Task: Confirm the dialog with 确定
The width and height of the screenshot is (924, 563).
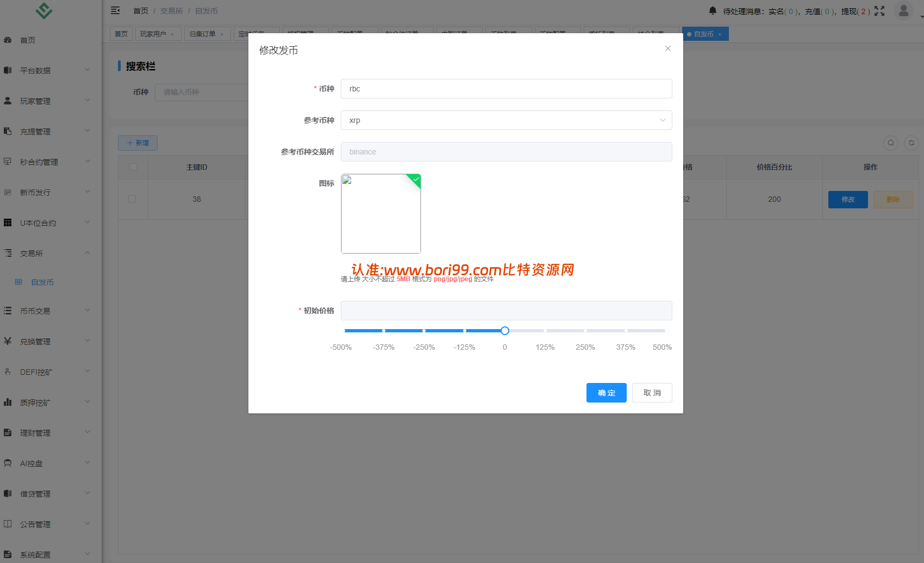Action: [607, 393]
